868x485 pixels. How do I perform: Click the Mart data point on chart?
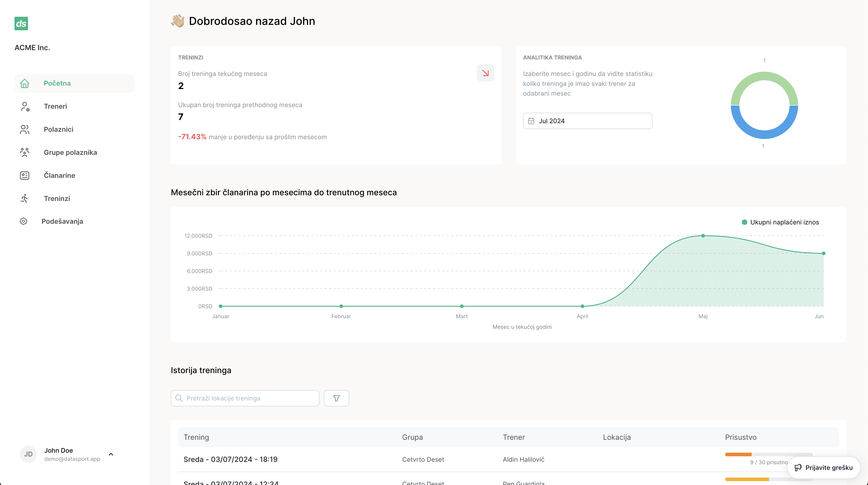pos(462,306)
